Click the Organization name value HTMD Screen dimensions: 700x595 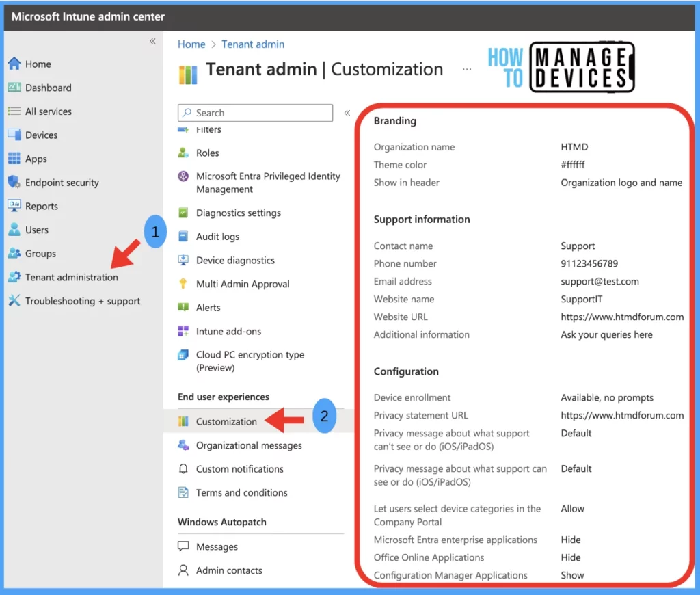[574, 146]
